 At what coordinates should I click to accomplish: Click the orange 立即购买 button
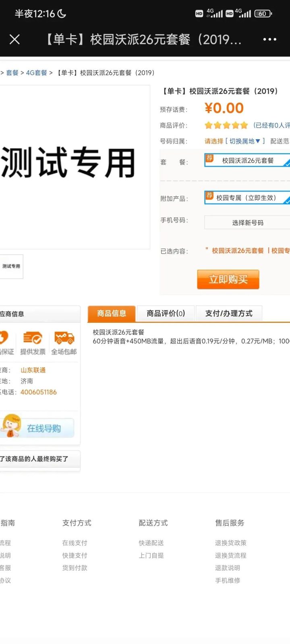228,279
